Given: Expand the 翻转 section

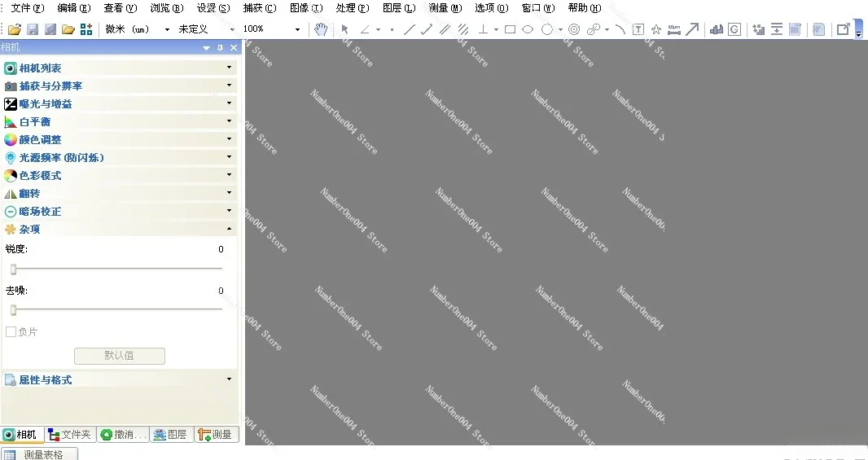Looking at the screenshot, I should click(119, 193).
